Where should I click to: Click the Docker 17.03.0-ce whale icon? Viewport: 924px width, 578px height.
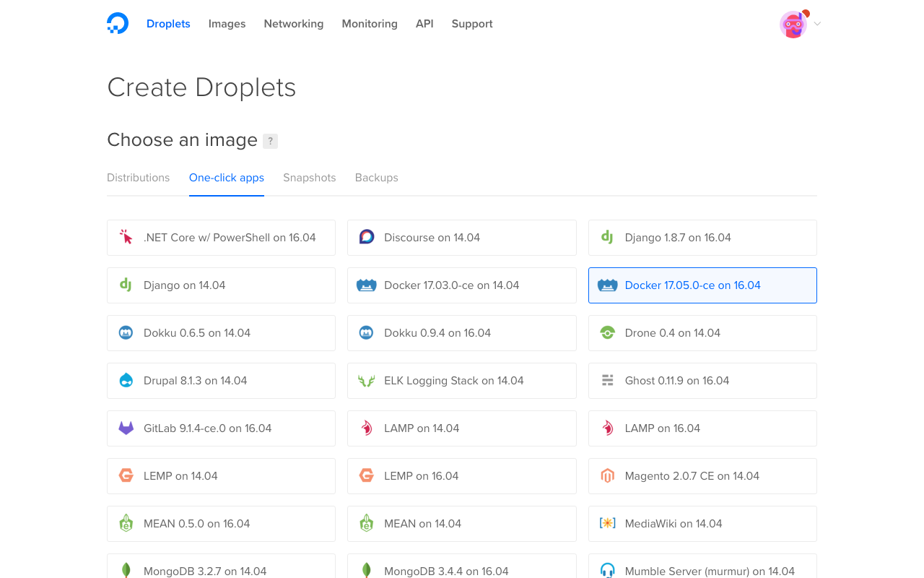367,285
